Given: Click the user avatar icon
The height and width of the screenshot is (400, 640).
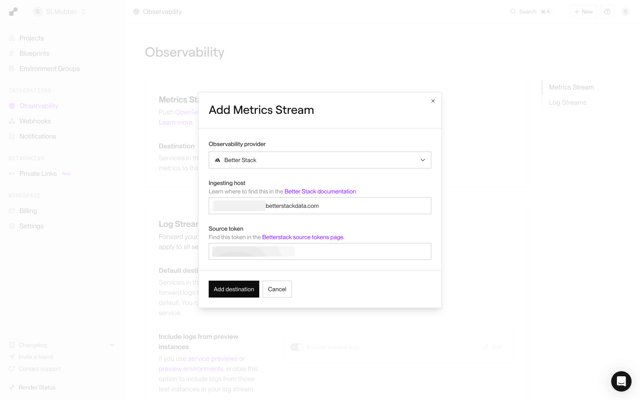Looking at the screenshot, I should (625, 12).
